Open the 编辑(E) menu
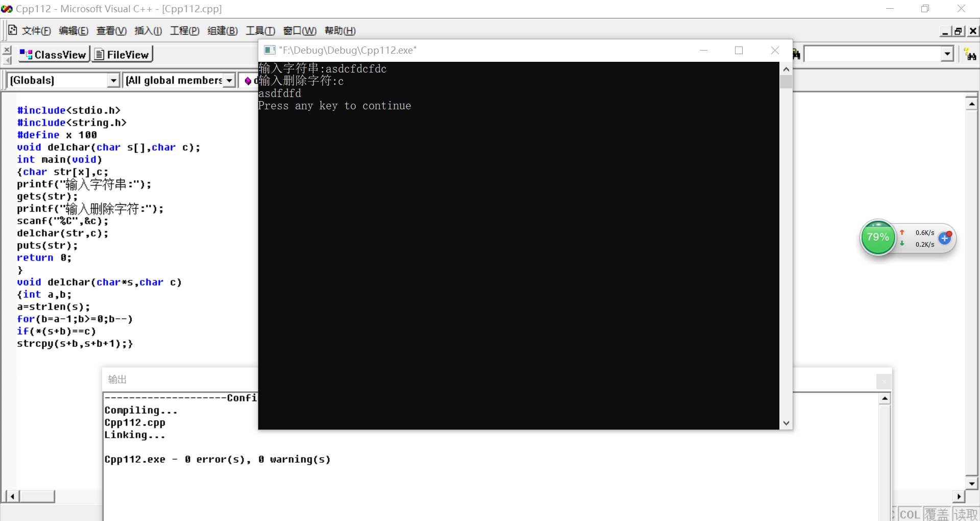The image size is (980, 521). [73, 31]
